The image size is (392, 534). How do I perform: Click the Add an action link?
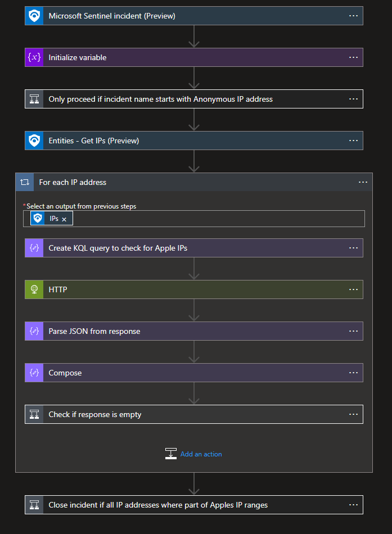pyautogui.click(x=201, y=454)
